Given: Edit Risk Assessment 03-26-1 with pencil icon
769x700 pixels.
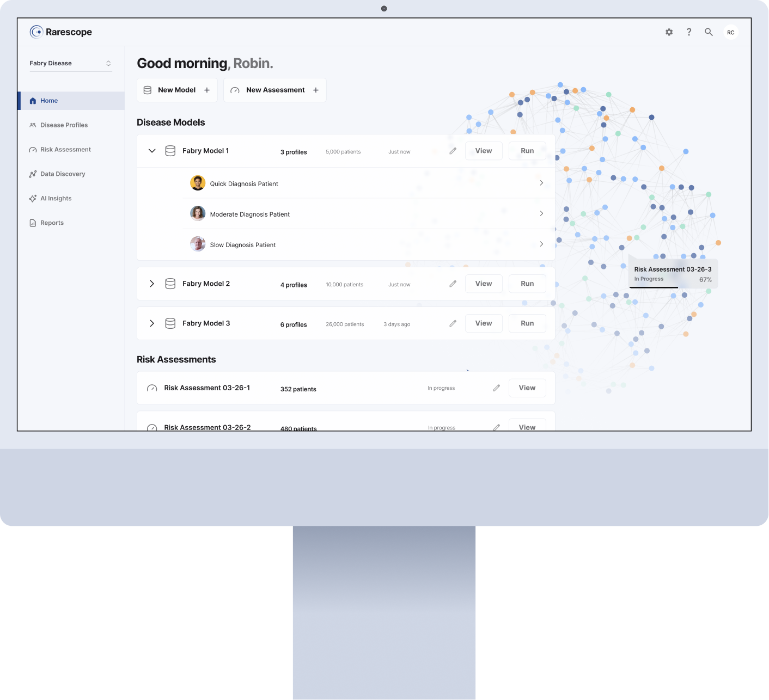Looking at the screenshot, I should pyautogui.click(x=496, y=388).
